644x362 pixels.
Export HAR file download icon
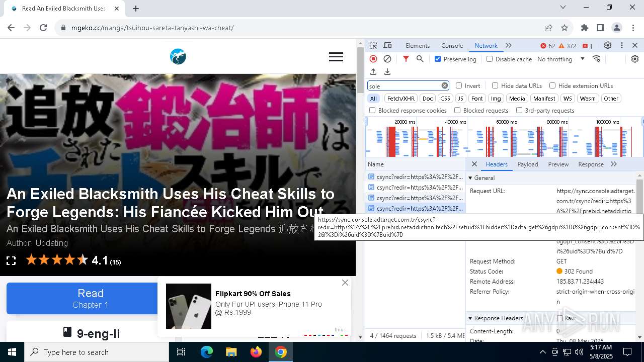coord(387,72)
